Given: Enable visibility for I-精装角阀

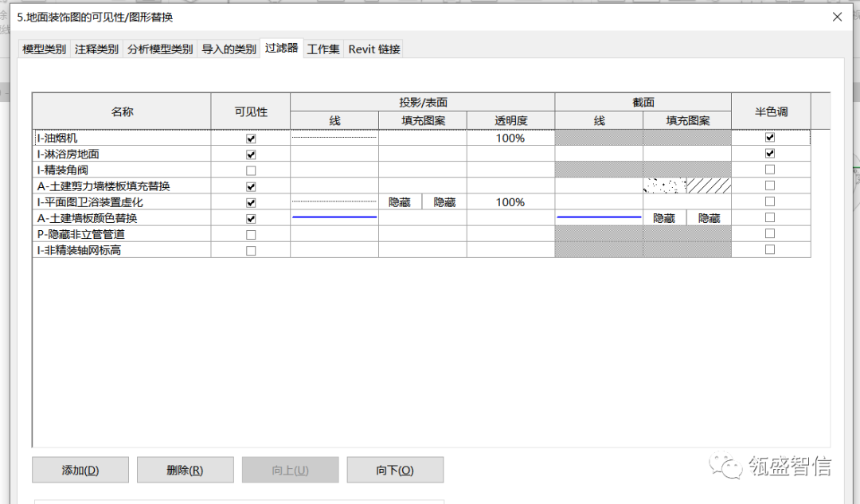Looking at the screenshot, I should [251, 170].
